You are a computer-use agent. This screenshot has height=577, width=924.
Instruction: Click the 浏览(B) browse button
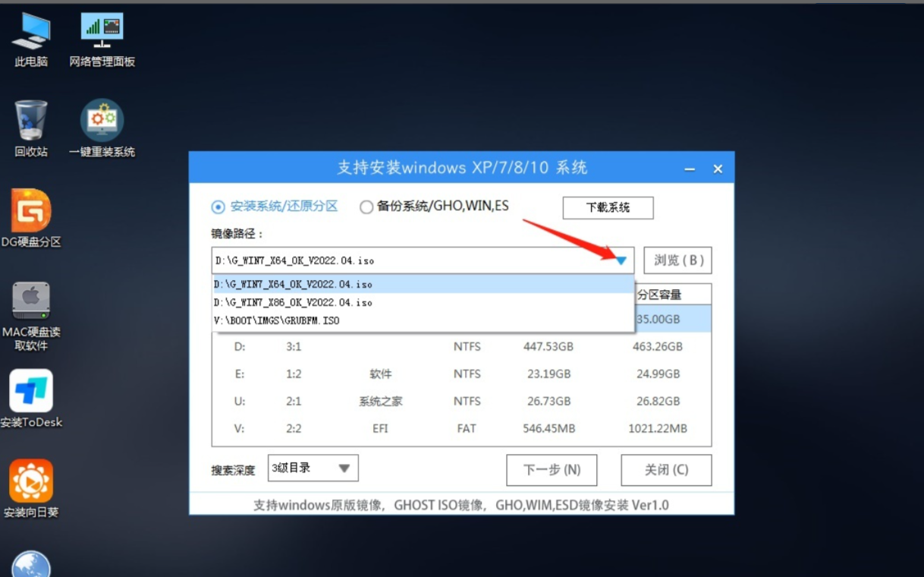(677, 260)
